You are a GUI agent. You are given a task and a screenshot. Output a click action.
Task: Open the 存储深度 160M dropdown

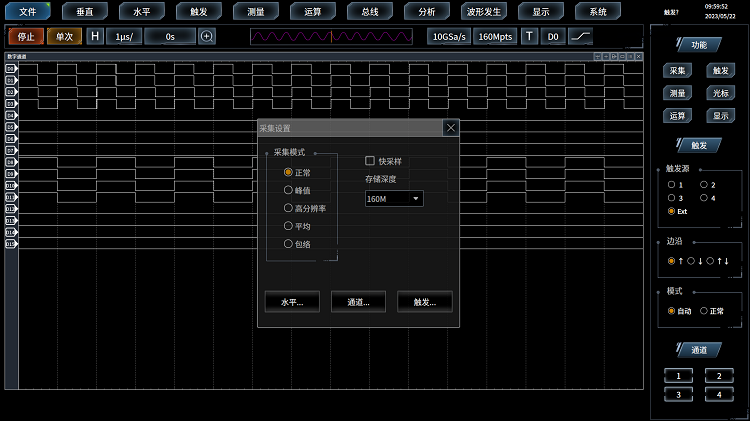tap(394, 199)
